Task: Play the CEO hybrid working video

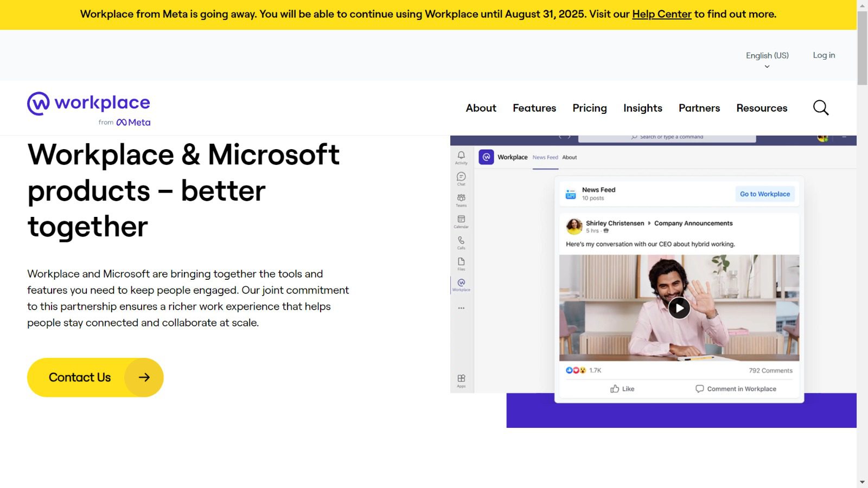Action: (679, 308)
